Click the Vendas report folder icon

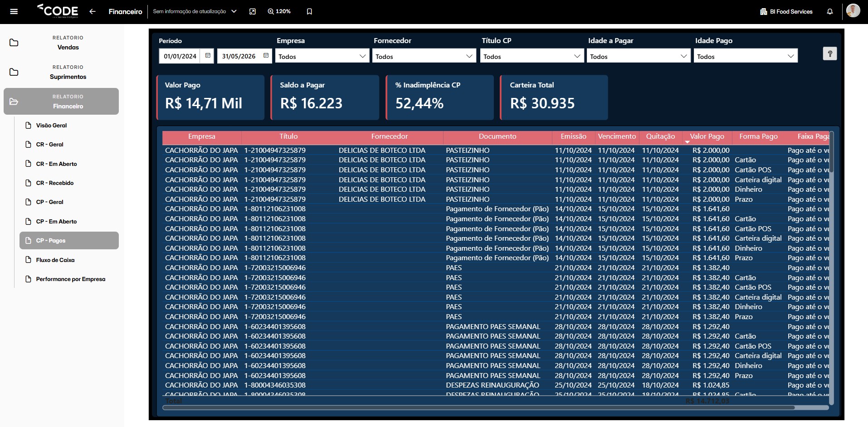(x=14, y=43)
